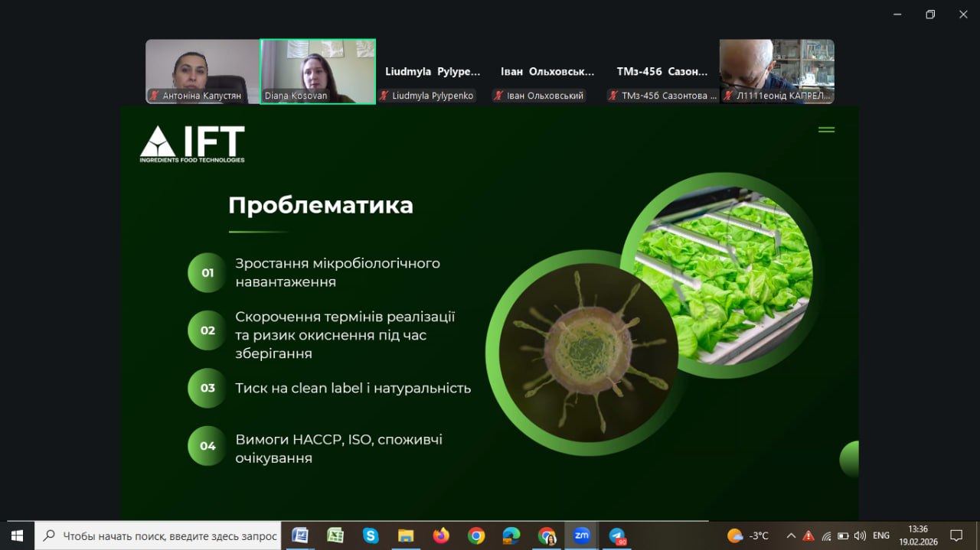
Task: Open Excel from the taskbar
Action: click(x=335, y=535)
